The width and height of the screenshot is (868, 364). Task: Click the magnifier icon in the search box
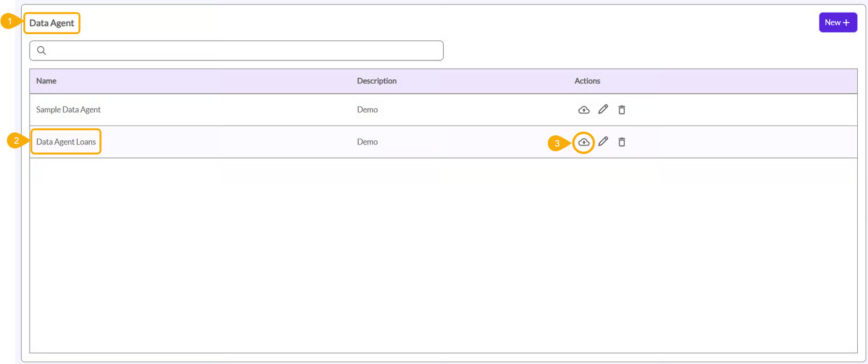coord(41,51)
